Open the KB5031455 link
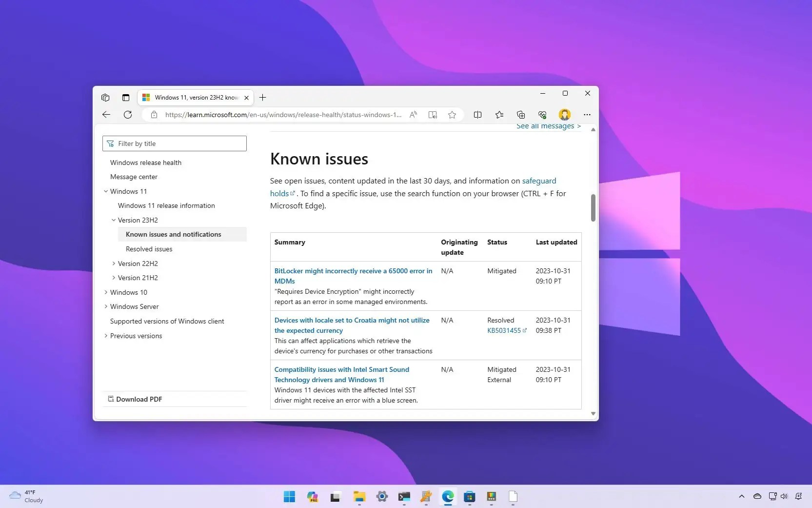The width and height of the screenshot is (812, 508). pos(504,330)
